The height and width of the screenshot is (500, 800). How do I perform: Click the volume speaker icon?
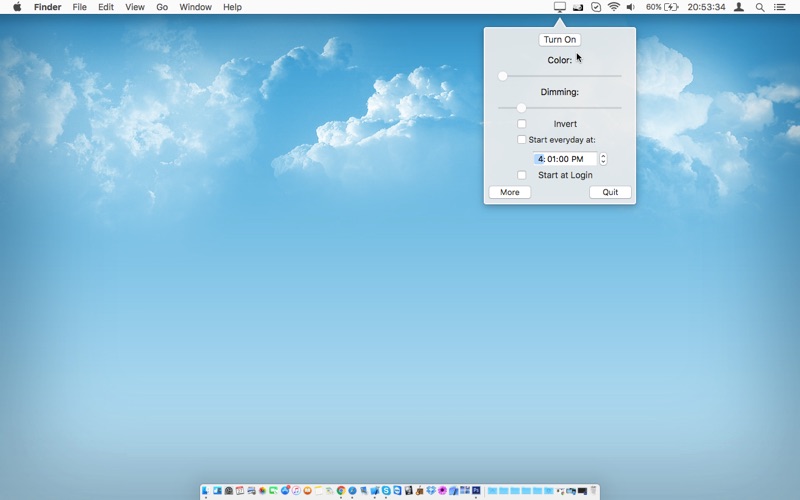tap(630, 7)
